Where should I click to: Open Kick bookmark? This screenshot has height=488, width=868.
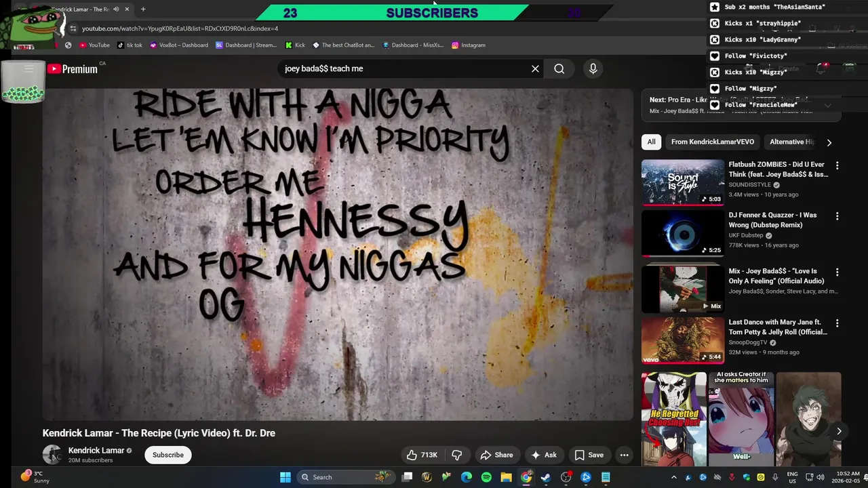(x=295, y=45)
